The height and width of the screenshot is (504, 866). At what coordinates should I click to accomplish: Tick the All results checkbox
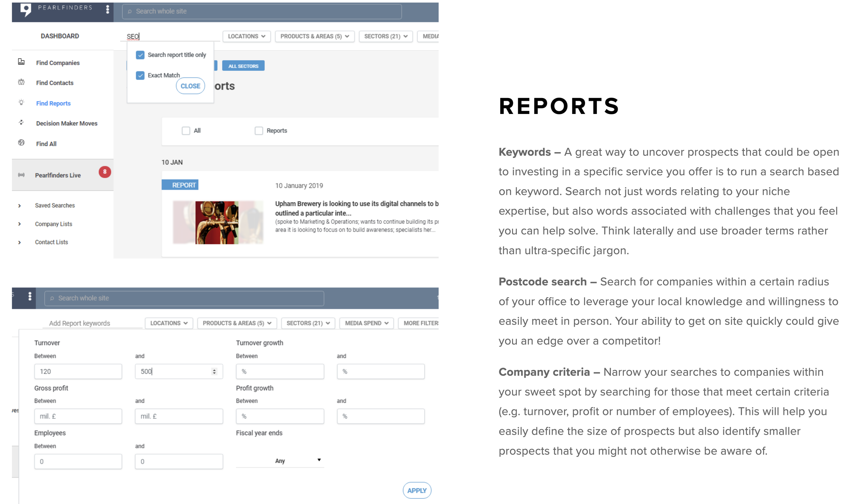(x=186, y=131)
